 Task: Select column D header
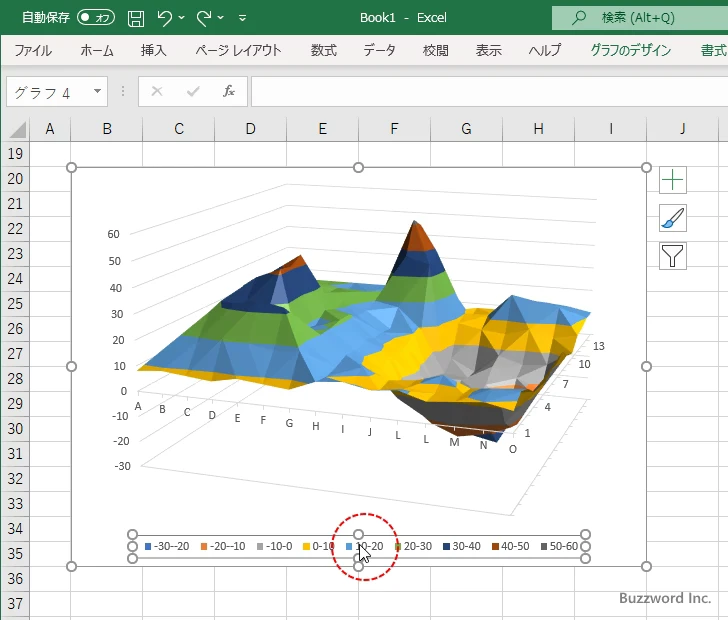pos(251,129)
